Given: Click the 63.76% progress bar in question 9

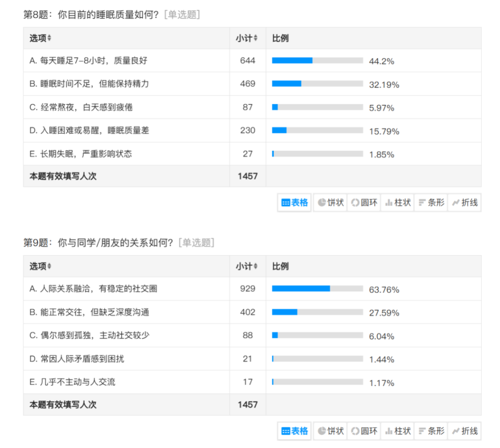Looking at the screenshot, I should coord(317,289).
